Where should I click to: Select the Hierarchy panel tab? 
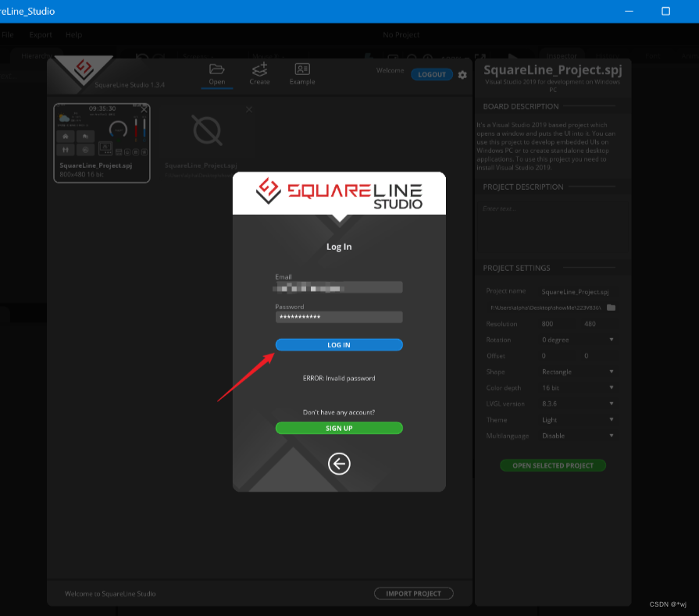(37, 55)
